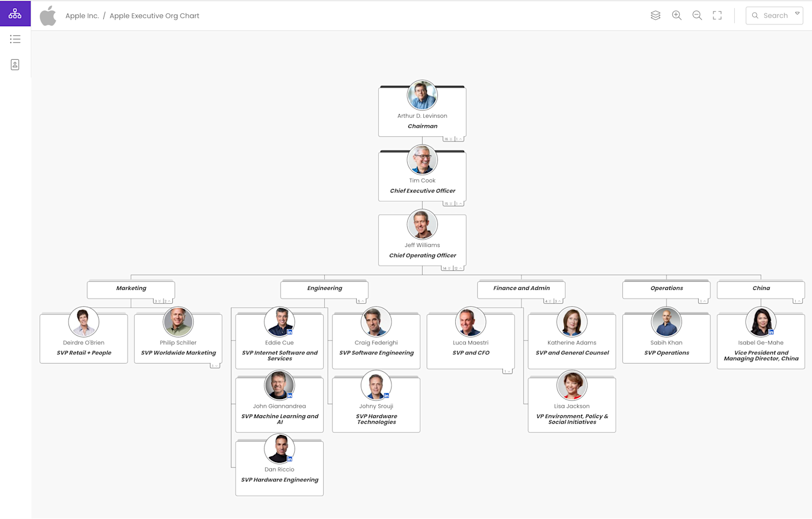The width and height of the screenshot is (812, 519).
Task: Collapse Jeff Williams's 12 direct reports
Action: (x=458, y=268)
